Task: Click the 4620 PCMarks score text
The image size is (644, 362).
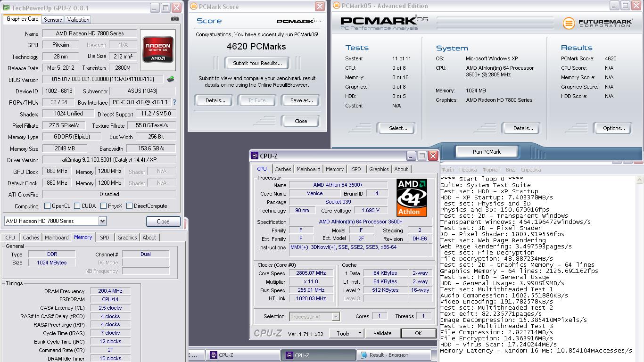Action: pyautogui.click(x=256, y=47)
